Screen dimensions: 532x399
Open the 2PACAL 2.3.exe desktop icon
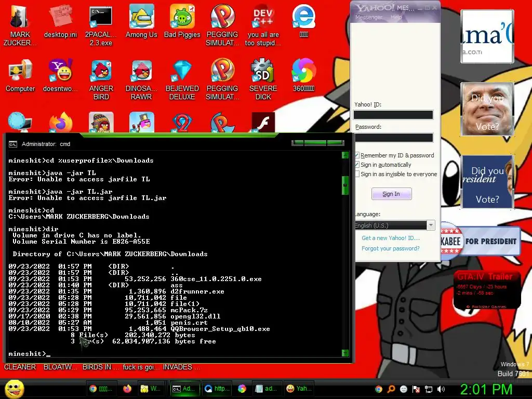[x=101, y=25]
